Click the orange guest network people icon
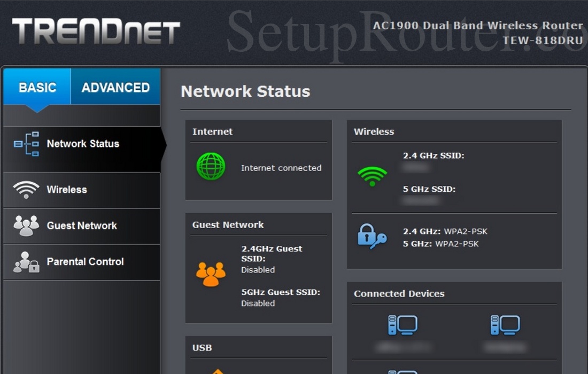This screenshot has height=374, width=588. tap(211, 274)
